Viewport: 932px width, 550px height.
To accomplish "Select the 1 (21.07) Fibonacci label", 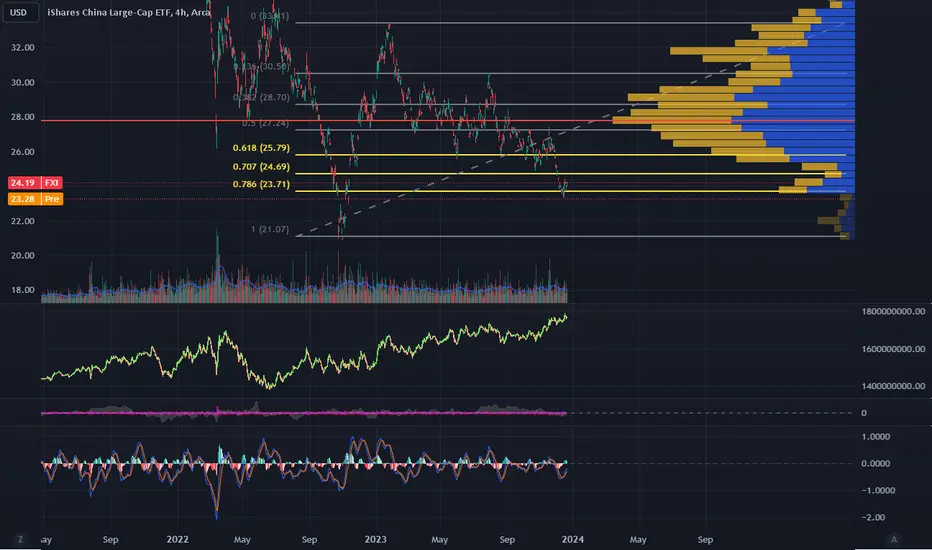I will tap(270, 229).
